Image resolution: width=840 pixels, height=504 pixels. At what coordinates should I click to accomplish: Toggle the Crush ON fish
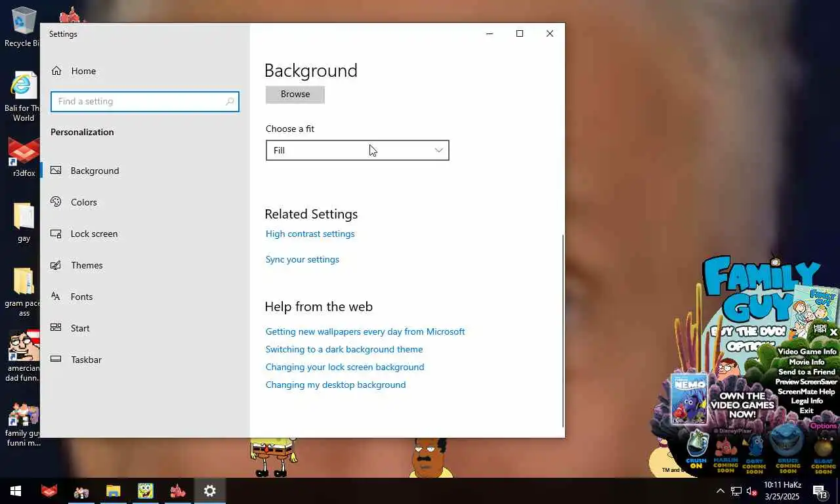point(697,450)
